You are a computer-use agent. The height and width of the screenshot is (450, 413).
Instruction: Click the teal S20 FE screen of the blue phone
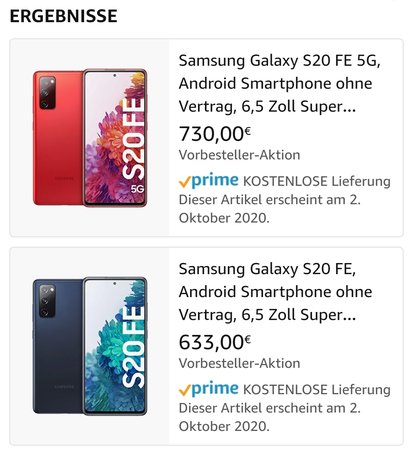(115, 346)
